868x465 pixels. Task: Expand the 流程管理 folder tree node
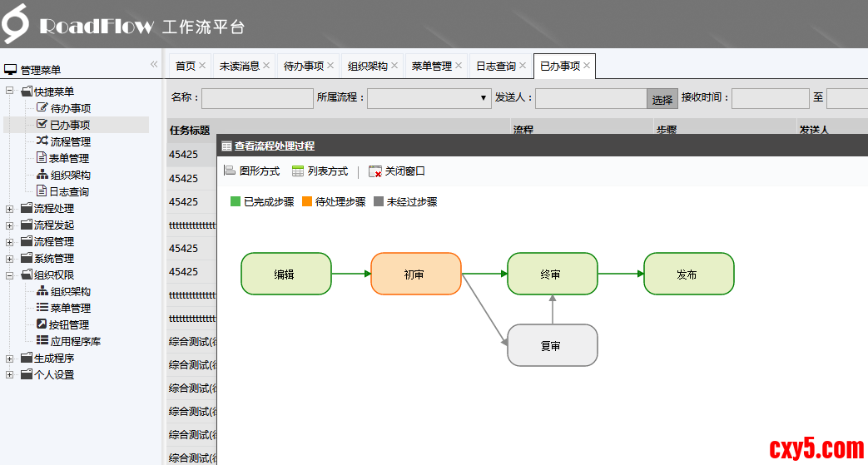pyautogui.click(x=9, y=242)
